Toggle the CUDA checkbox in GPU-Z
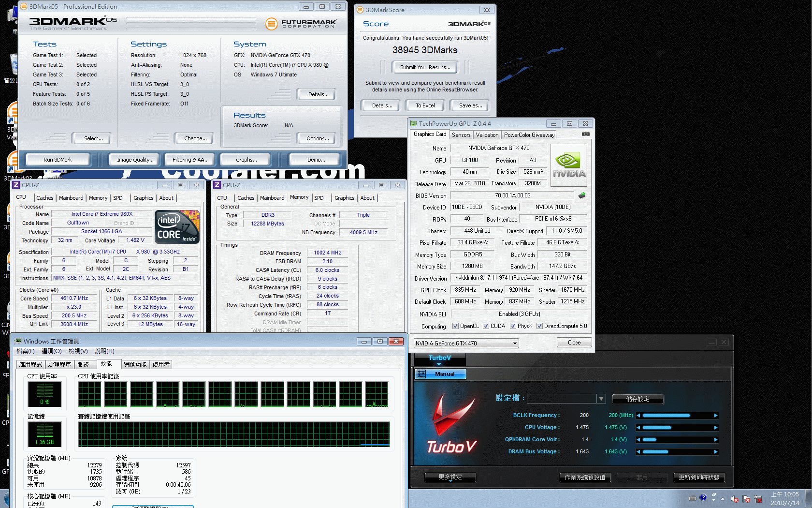 [486, 326]
